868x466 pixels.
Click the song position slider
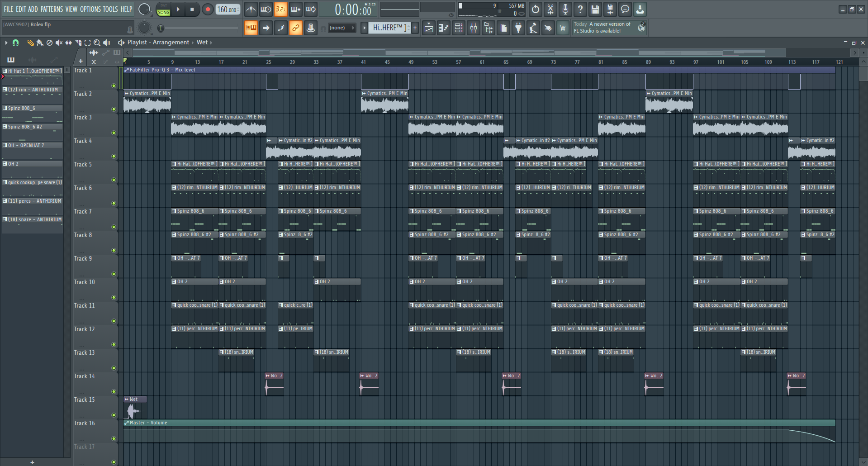click(199, 28)
